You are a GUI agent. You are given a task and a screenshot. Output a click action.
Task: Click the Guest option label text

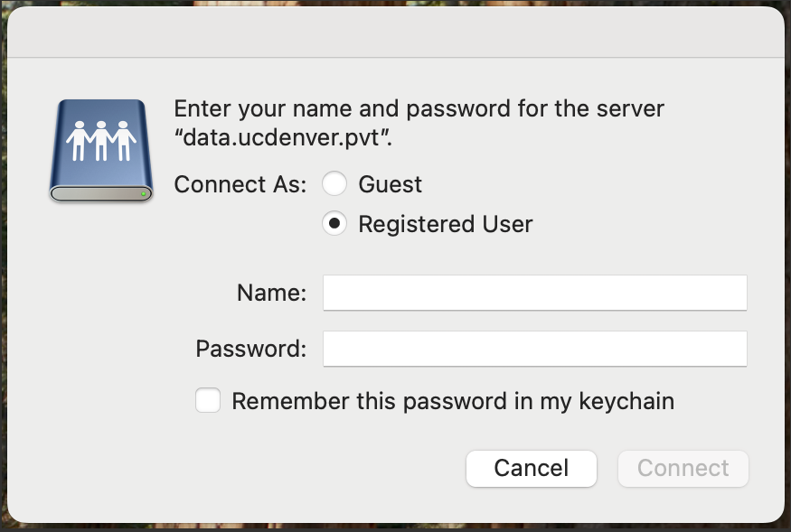pos(390,184)
